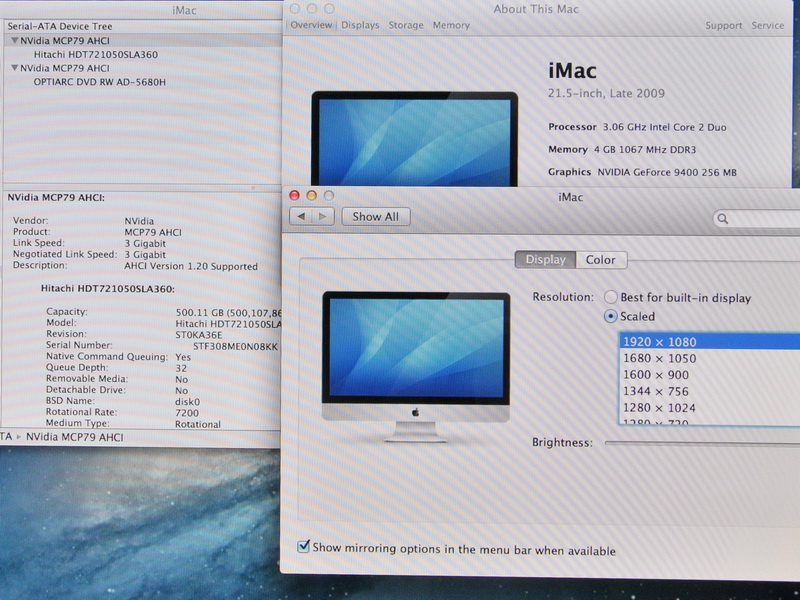Image resolution: width=800 pixels, height=600 pixels.
Task: Minimize the Displays window with yellow button
Action: coord(312,195)
